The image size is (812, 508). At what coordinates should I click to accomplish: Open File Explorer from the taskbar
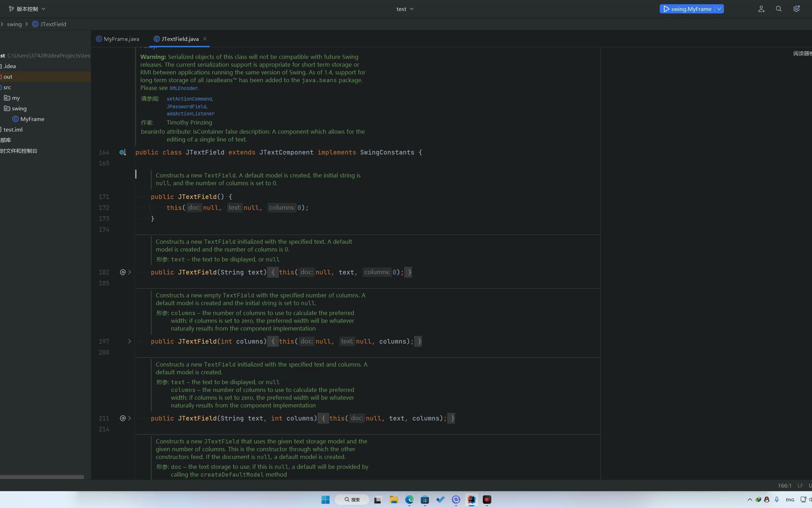coord(394,500)
